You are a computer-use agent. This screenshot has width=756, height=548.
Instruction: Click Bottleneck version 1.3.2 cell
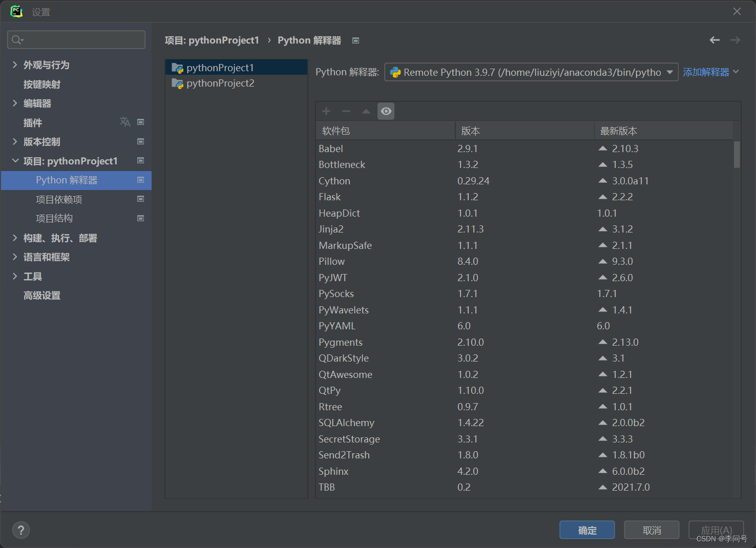[x=468, y=164]
